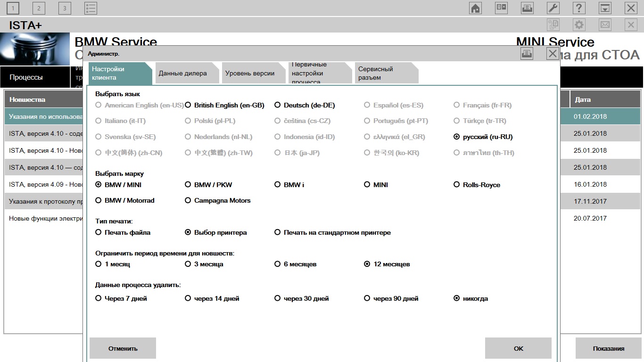The height and width of the screenshot is (362, 644).
Task: Open the checklist icon in top-left
Action: click(91, 8)
